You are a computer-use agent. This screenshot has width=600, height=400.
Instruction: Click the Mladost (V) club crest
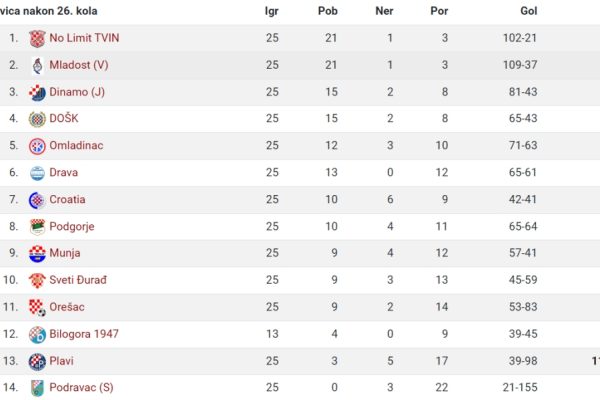pyautogui.click(x=38, y=65)
